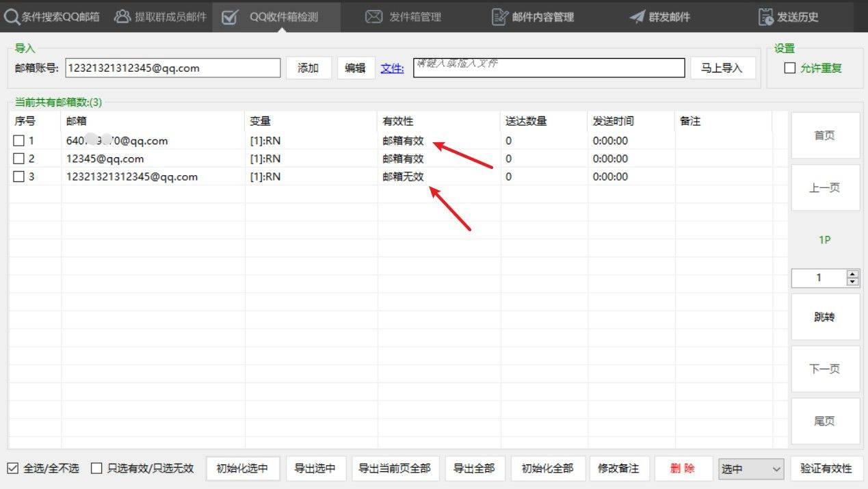Click the 文件: hyperlink
Image resolution: width=868 pixels, height=489 pixels.
click(x=392, y=68)
